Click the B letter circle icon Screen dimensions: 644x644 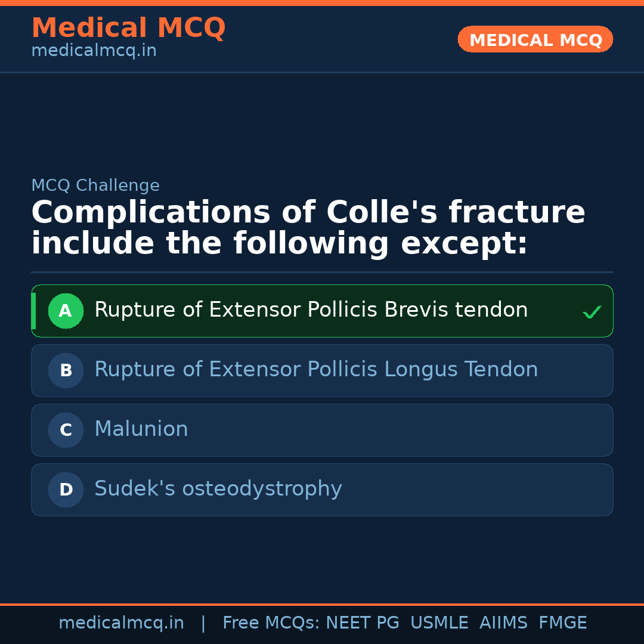point(66,370)
